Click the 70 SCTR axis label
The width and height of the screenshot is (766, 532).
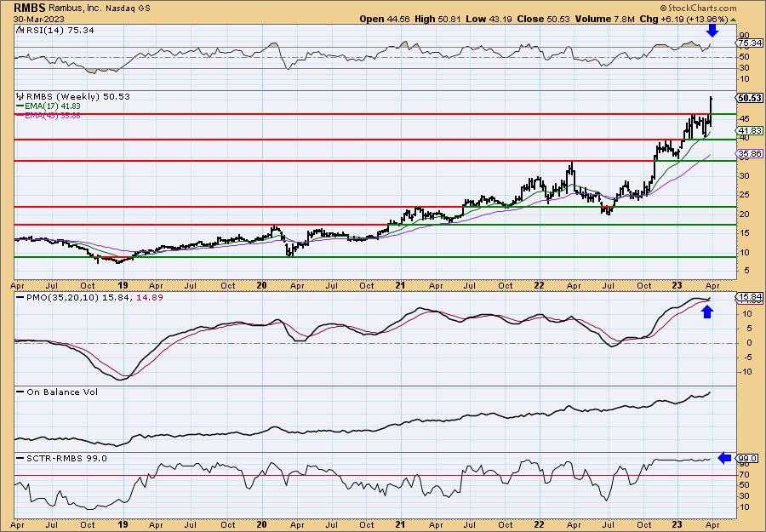(x=745, y=475)
